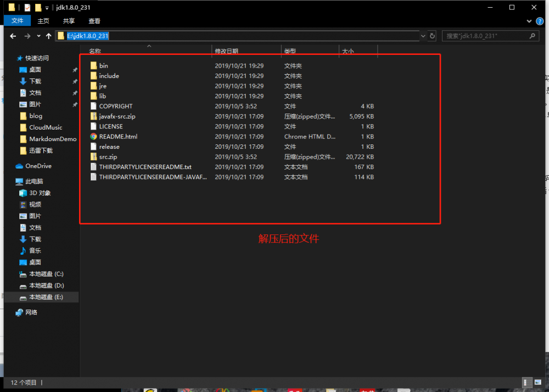
Task: Open the Help question mark icon
Action: click(x=540, y=21)
